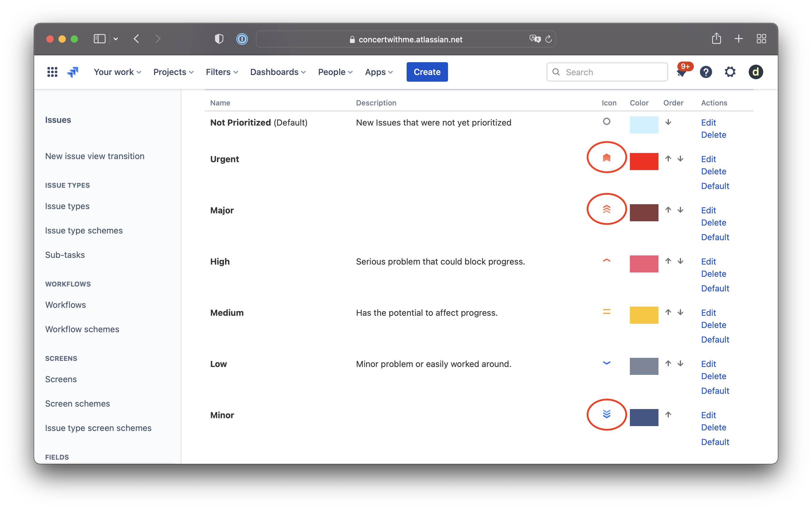Open the Filters dropdown menu
Image resolution: width=812 pixels, height=509 pixels.
coord(221,72)
